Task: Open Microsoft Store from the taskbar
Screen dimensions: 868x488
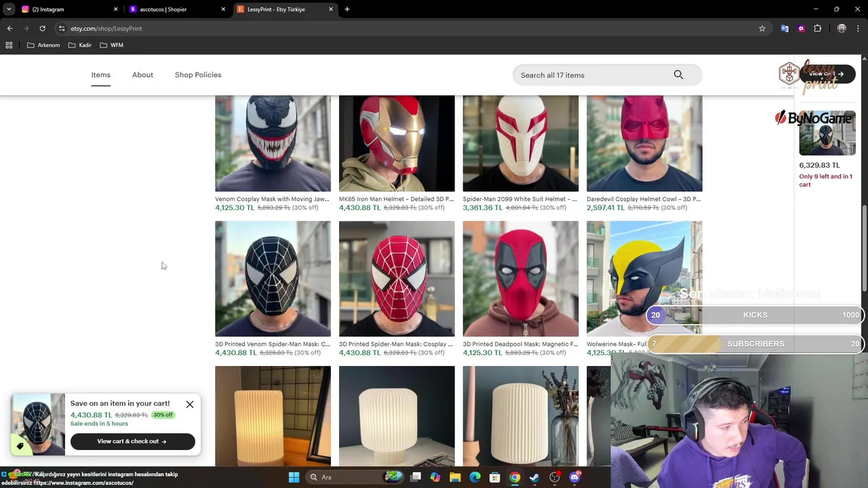Action: (x=495, y=477)
